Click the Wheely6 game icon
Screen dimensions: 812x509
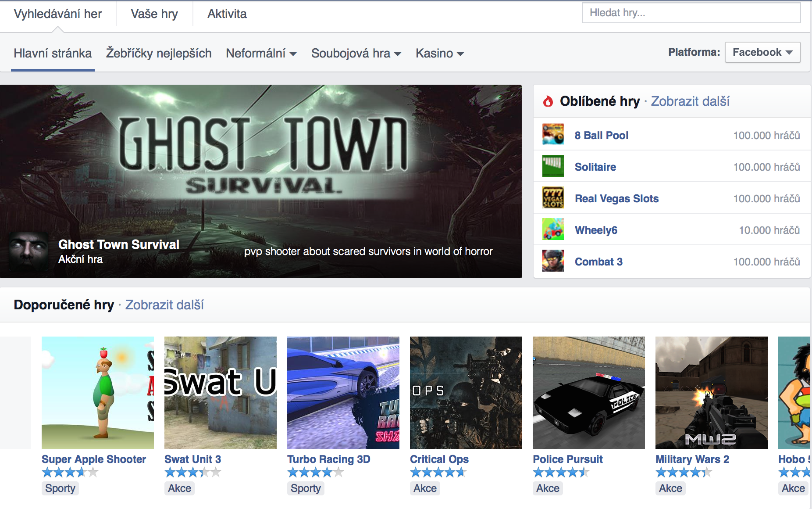(x=553, y=229)
